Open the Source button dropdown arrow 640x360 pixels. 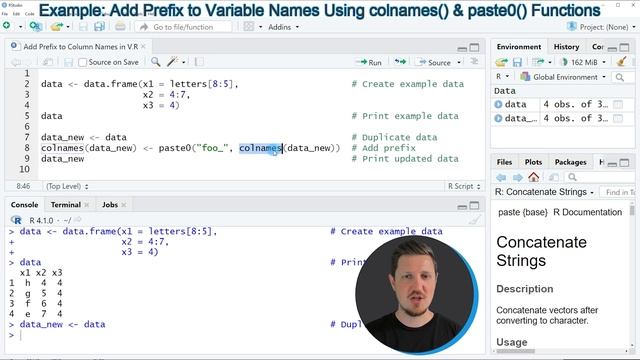click(x=459, y=62)
